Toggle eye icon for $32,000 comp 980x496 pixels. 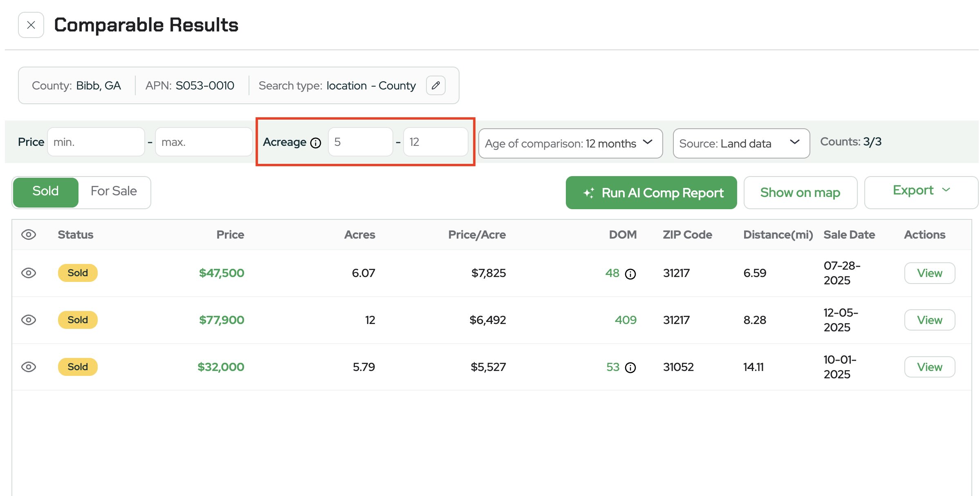(29, 367)
